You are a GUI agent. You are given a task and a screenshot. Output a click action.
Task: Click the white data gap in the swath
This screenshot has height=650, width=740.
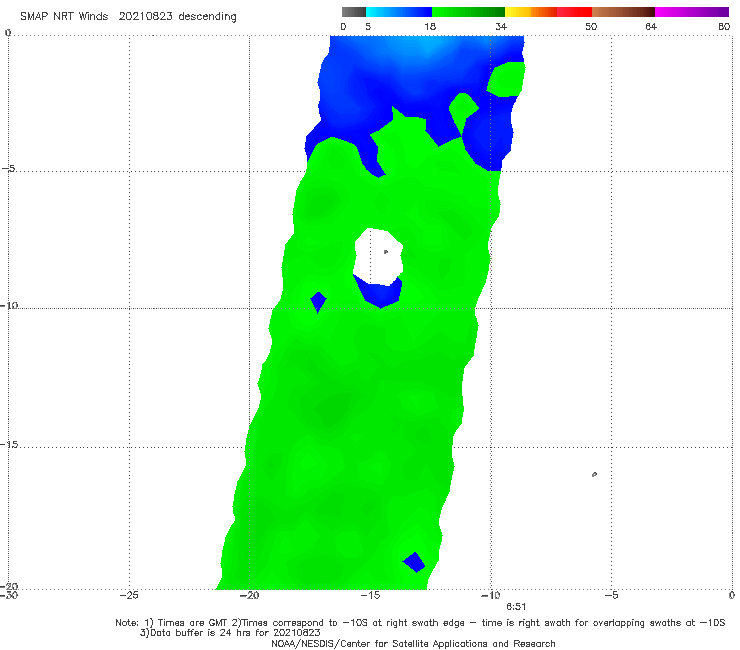[x=378, y=256]
